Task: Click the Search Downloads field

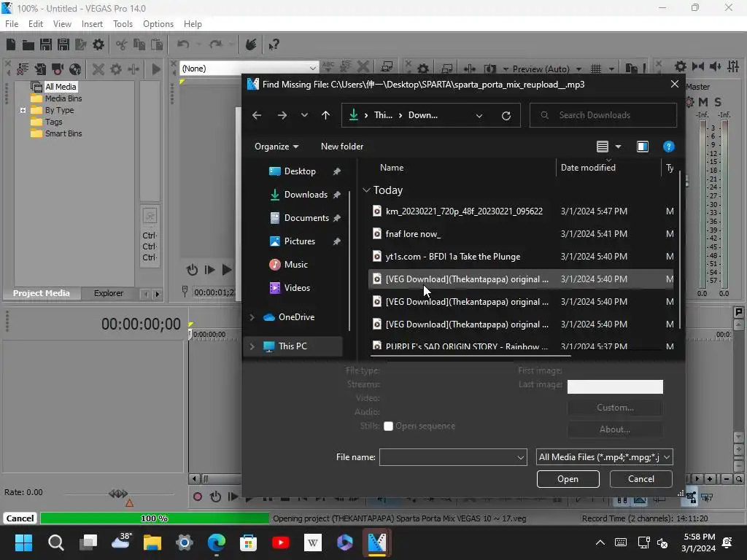Action: [x=603, y=115]
